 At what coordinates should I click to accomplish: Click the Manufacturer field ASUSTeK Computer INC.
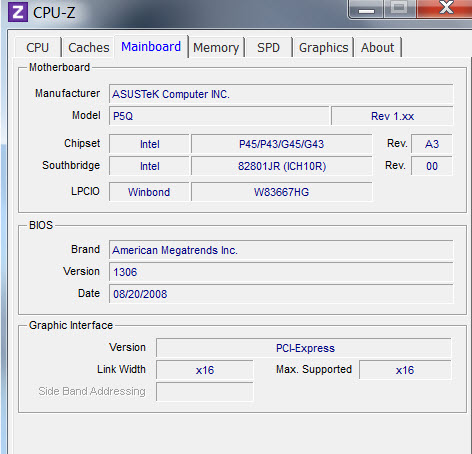click(281, 94)
